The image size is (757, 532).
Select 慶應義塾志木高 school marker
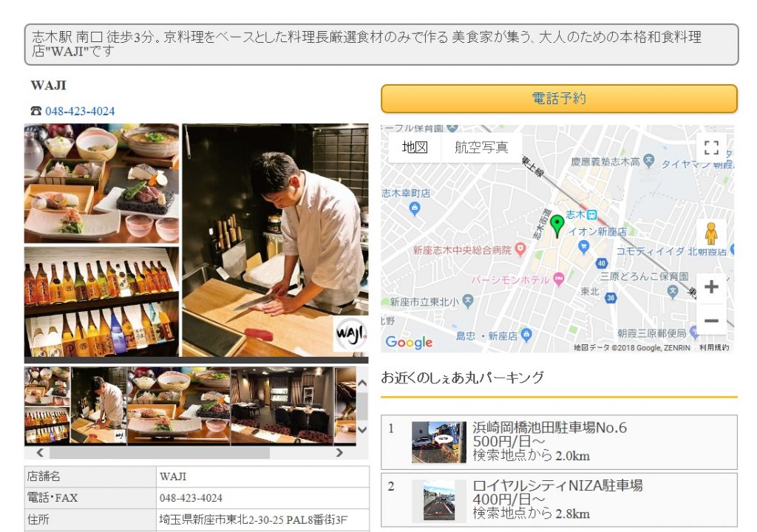(649, 160)
